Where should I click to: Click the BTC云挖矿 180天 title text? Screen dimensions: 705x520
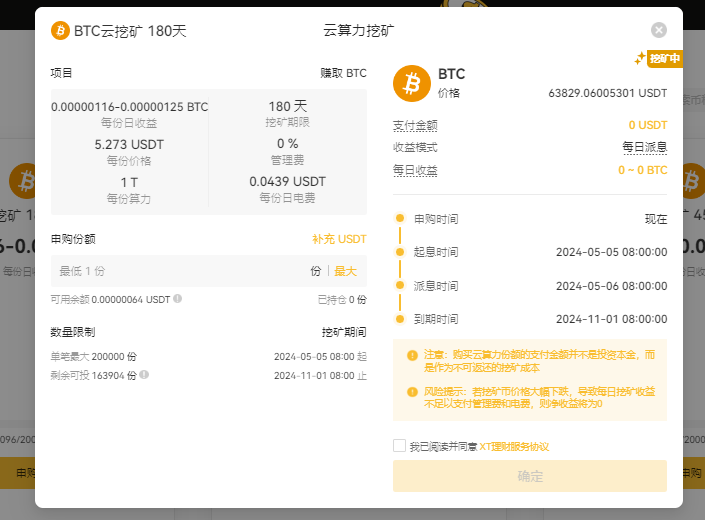point(130,31)
